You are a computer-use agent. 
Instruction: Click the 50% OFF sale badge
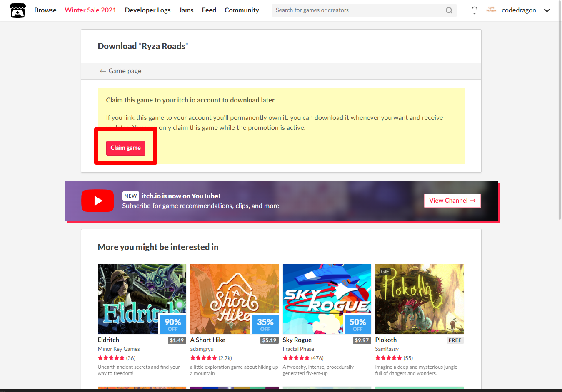pyautogui.click(x=358, y=324)
